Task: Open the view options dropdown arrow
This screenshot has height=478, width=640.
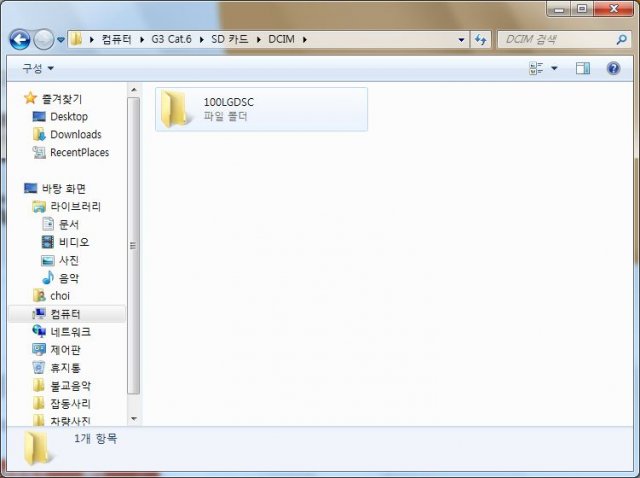Action: point(554,68)
